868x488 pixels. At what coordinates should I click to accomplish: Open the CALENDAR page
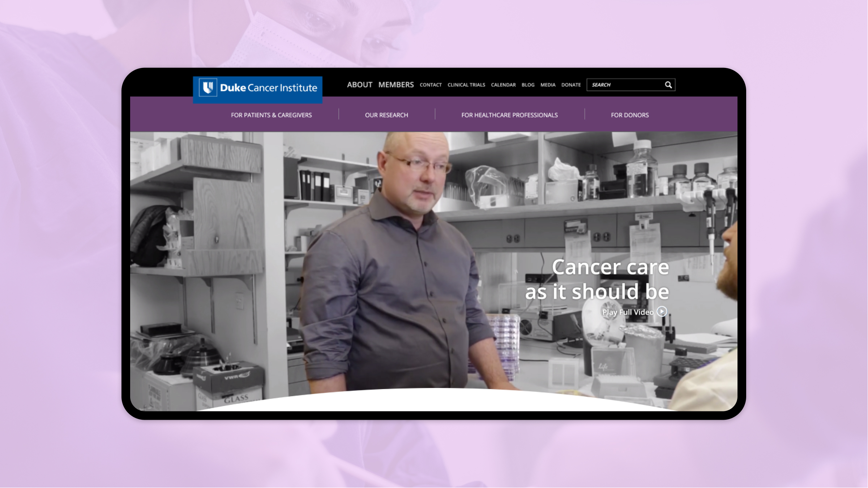click(x=503, y=85)
